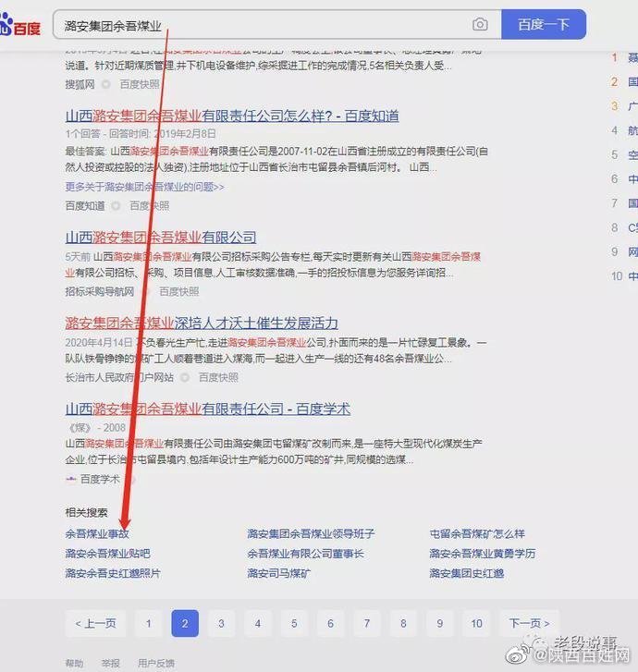Click current page 2 button
The height and width of the screenshot is (672, 638).
click(x=185, y=623)
